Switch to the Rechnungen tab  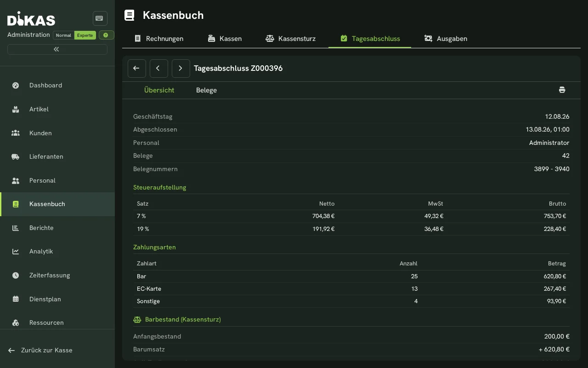point(159,39)
